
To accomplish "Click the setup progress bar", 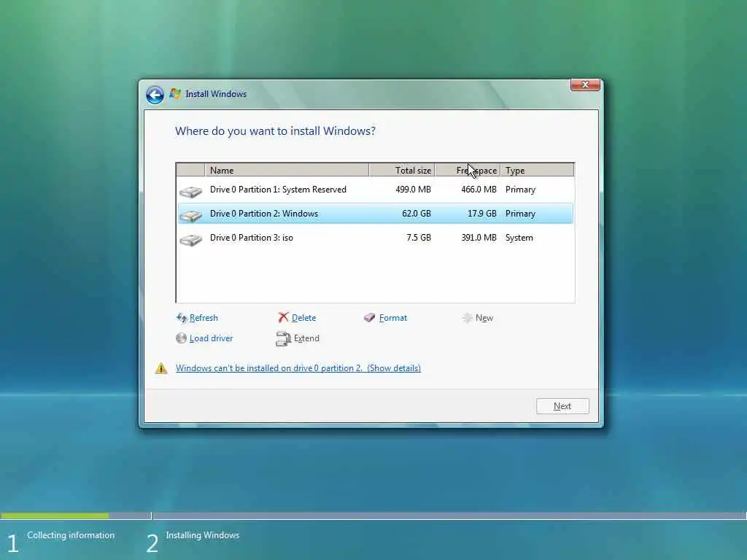I will click(x=373, y=516).
